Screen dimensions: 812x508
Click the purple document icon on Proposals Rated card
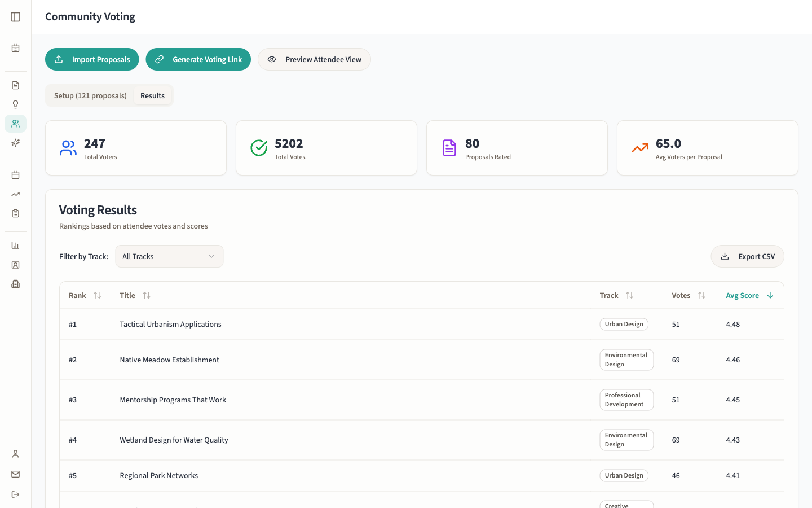[449, 148]
